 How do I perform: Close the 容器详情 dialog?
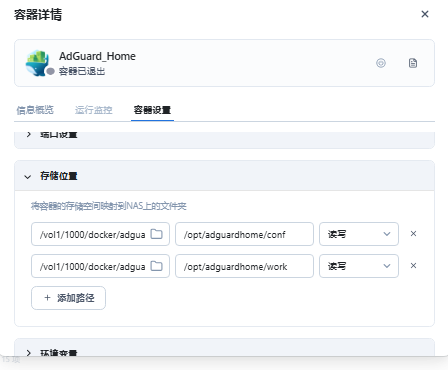click(425, 14)
